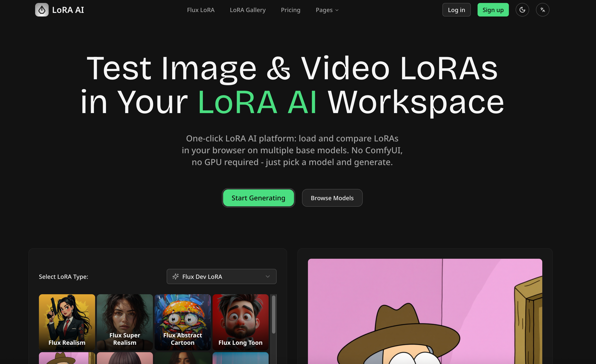The height and width of the screenshot is (364, 596).
Task: Open the language switcher icon
Action: click(542, 10)
